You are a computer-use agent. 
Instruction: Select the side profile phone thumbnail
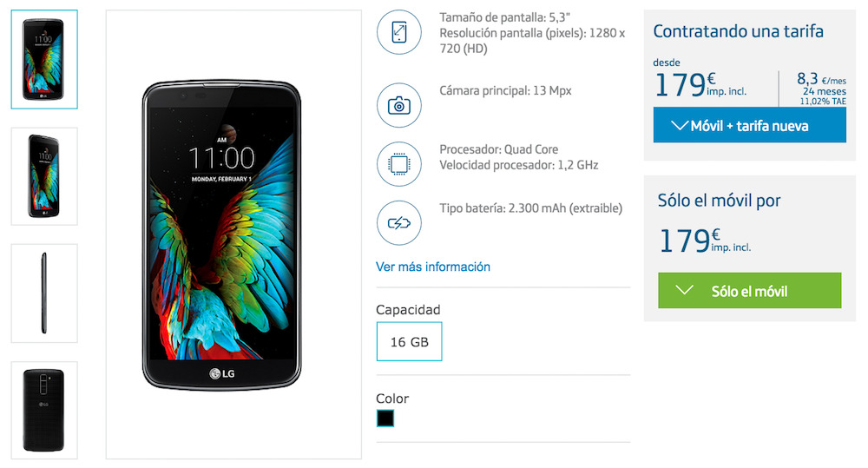click(44, 293)
